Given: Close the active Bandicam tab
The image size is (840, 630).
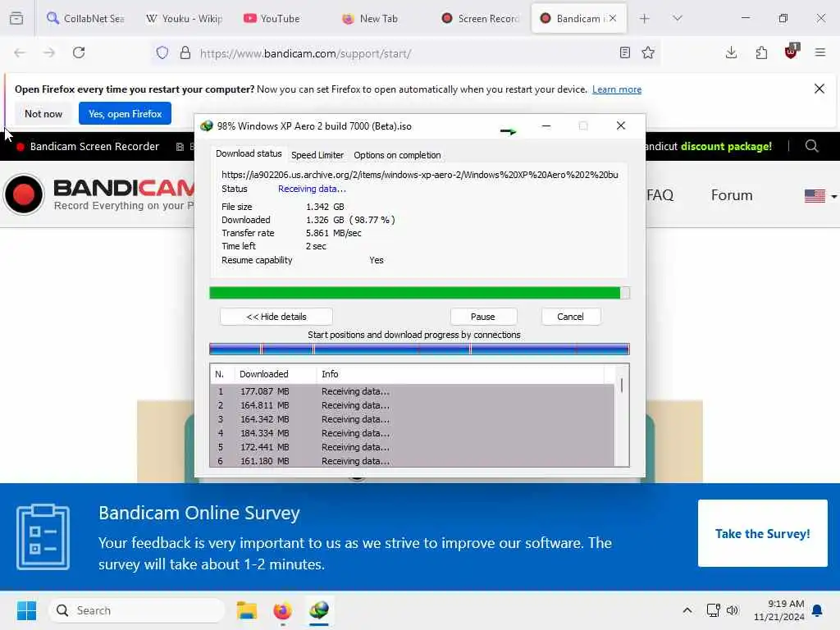Looking at the screenshot, I should click(x=613, y=18).
